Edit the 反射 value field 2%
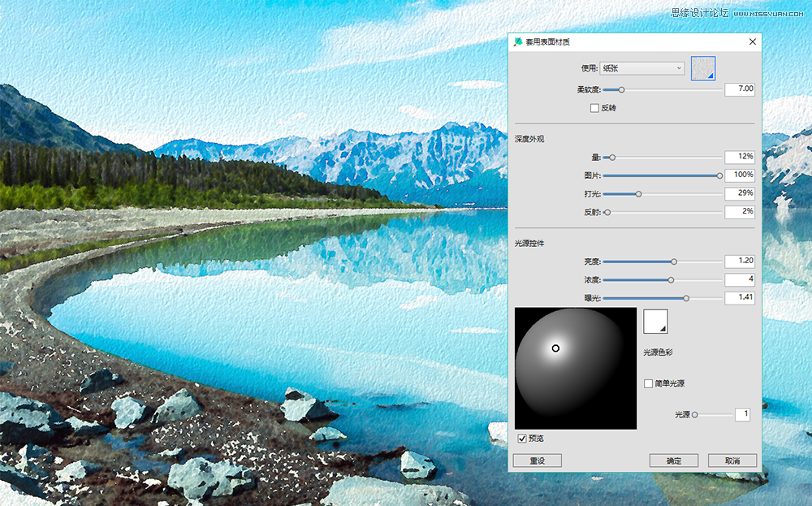812x506 pixels. pos(740,212)
